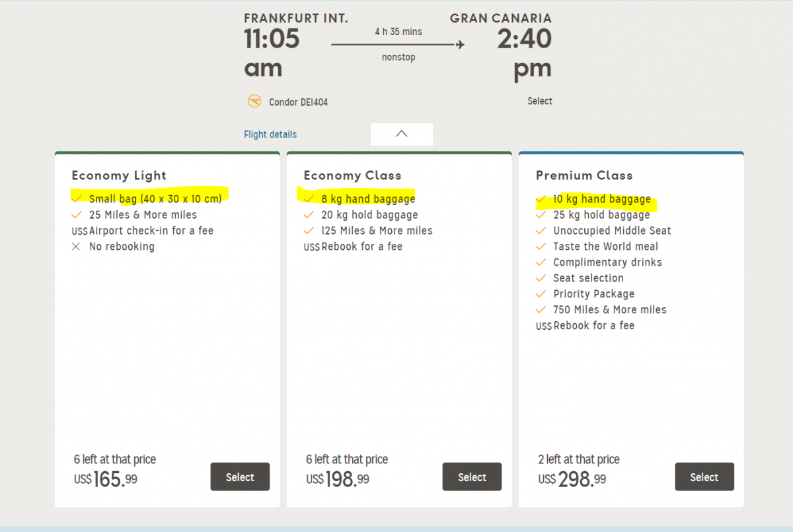The width and height of the screenshot is (793, 532).
Task: Click the Condor airline logo icon
Action: click(254, 101)
